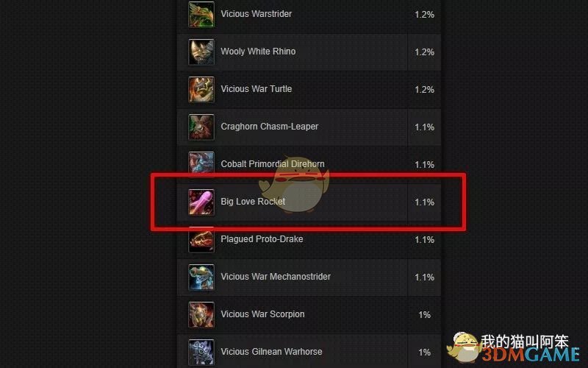The width and height of the screenshot is (588, 368).
Task: Click the 1.2% value for Vicious Warstrider
Action: (424, 14)
